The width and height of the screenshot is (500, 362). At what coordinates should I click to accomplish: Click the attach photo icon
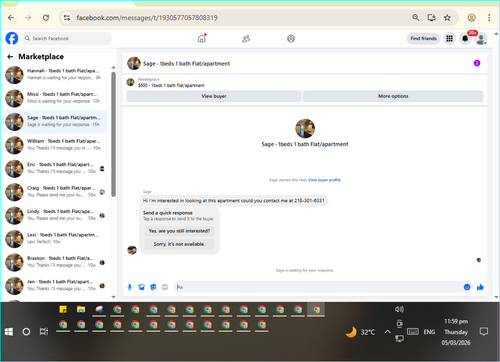[x=142, y=287]
